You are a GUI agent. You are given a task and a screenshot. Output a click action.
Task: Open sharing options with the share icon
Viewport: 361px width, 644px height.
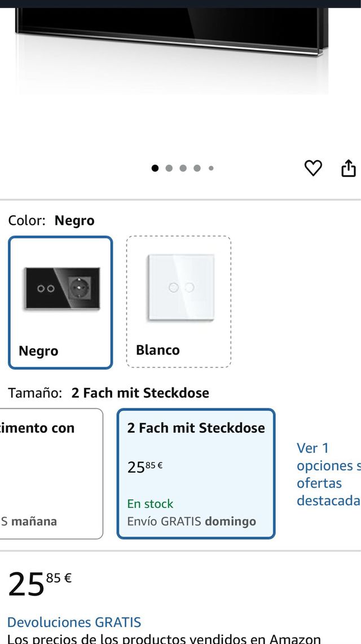(349, 167)
